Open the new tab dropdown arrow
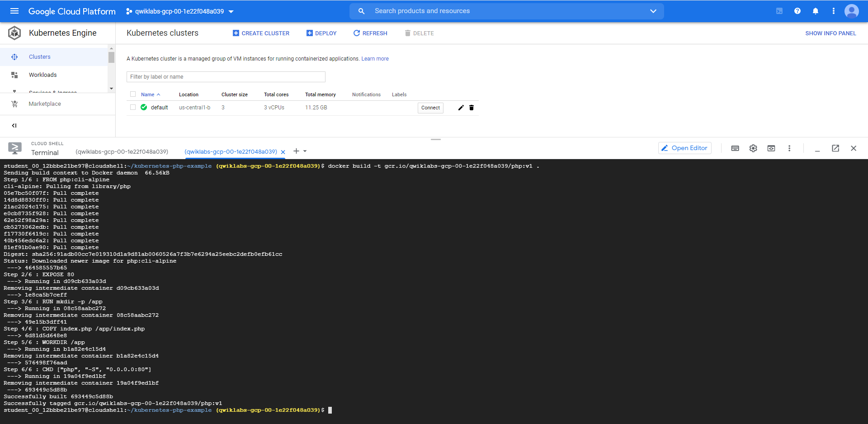868x424 pixels. (305, 151)
